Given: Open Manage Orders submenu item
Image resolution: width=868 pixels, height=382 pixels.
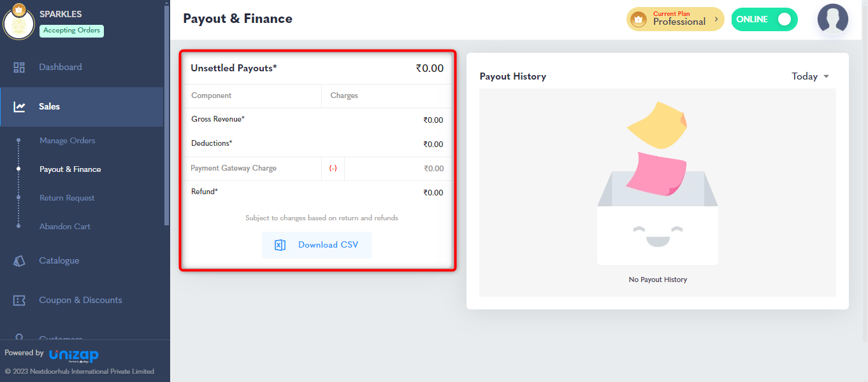Looking at the screenshot, I should (67, 141).
